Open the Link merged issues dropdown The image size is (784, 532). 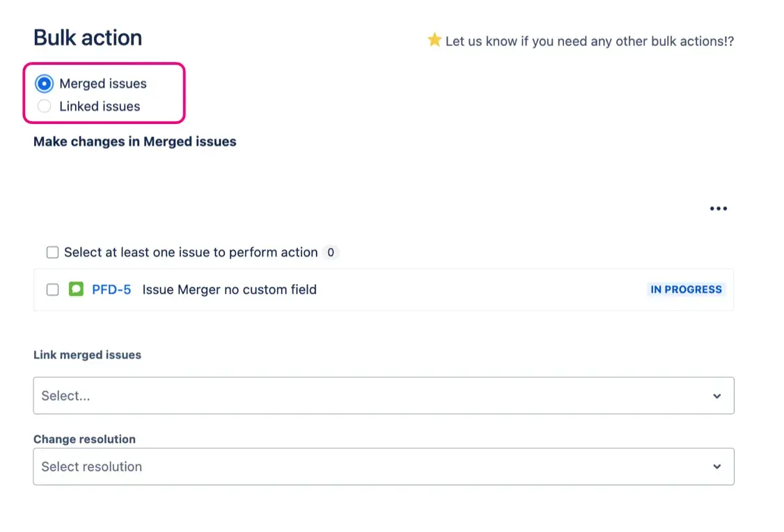[383, 396]
